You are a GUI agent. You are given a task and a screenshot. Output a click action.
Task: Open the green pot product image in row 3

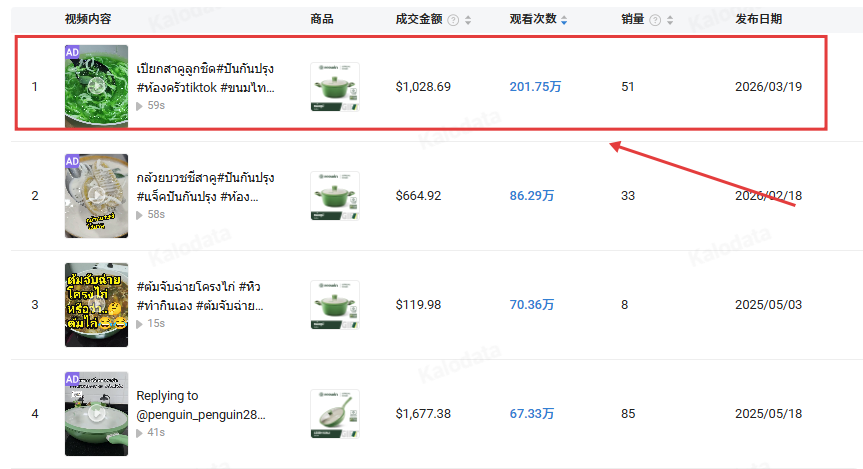335,304
